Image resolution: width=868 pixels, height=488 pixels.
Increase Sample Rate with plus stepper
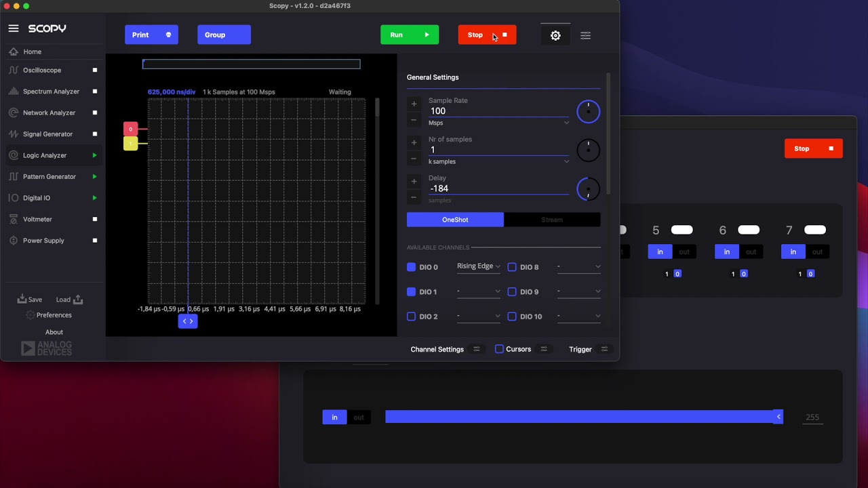point(414,104)
